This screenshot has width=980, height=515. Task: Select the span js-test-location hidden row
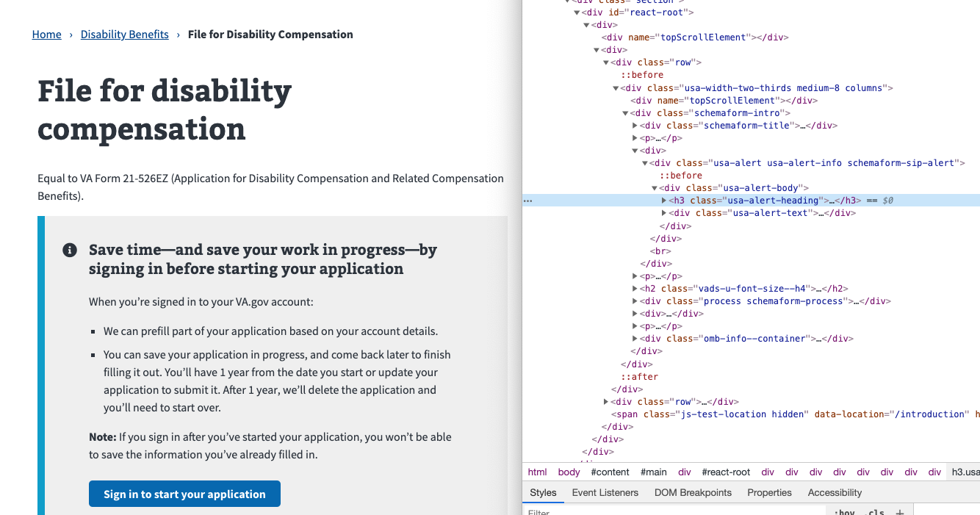pyautogui.click(x=751, y=414)
